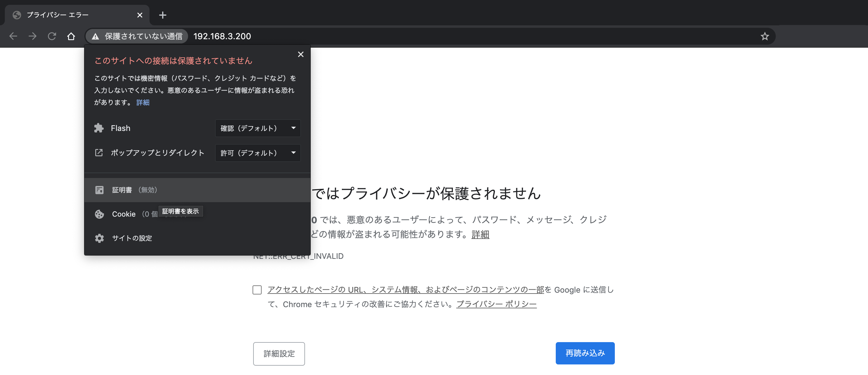
Task: Close the プライバシー エラー tab
Action: [140, 15]
